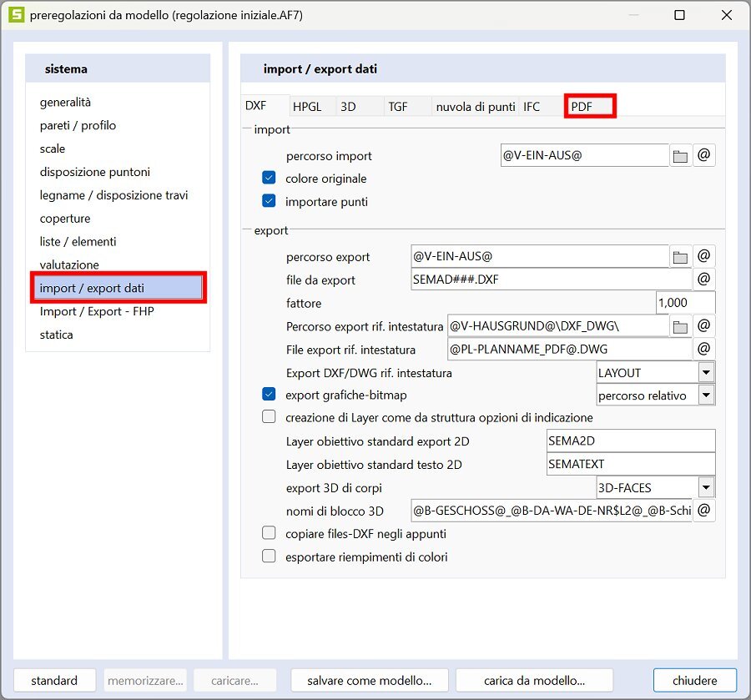Click the @ button beside percorso export
The image size is (751, 700).
point(704,257)
